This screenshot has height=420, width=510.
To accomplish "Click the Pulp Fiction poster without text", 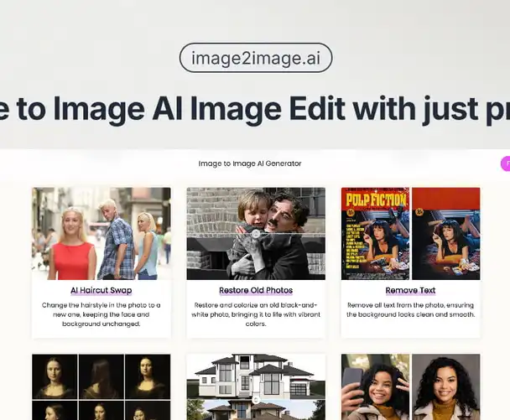I will coord(446,233).
